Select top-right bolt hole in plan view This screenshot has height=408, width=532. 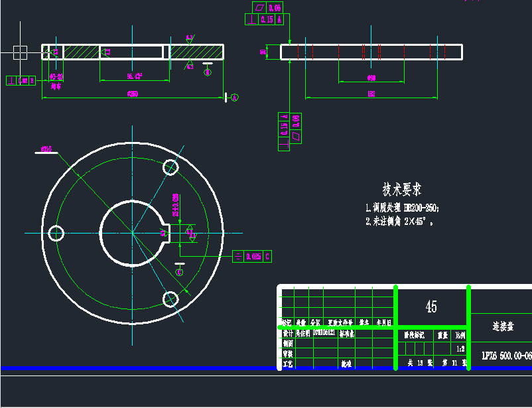pos(170,167)
